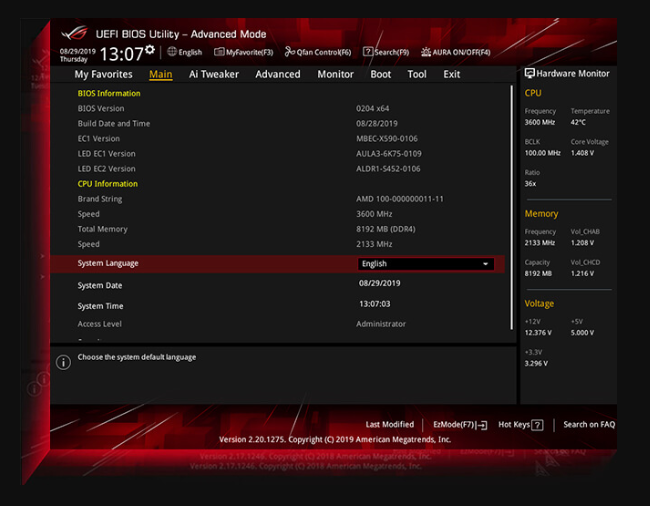
Task: Open Search(F9)
Action: [x=386, y=52]
